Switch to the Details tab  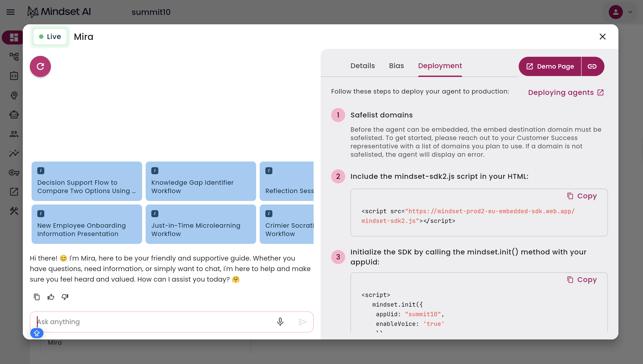(362, 66)
